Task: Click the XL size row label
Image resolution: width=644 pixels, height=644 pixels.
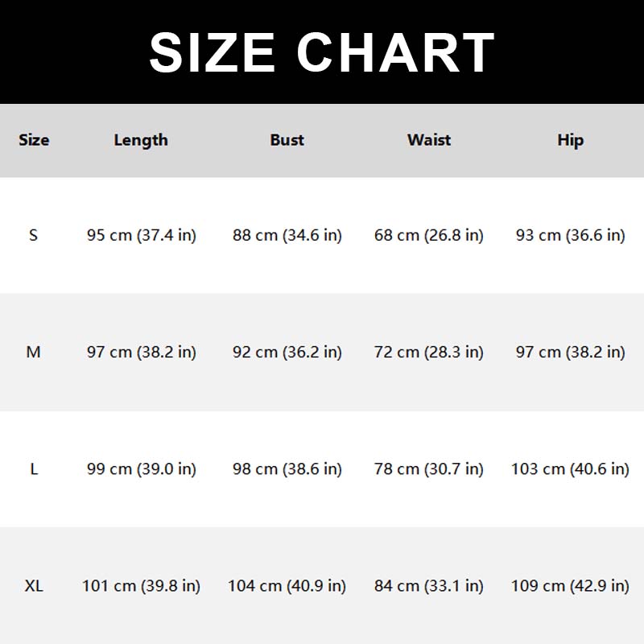Action: point(34,585)
